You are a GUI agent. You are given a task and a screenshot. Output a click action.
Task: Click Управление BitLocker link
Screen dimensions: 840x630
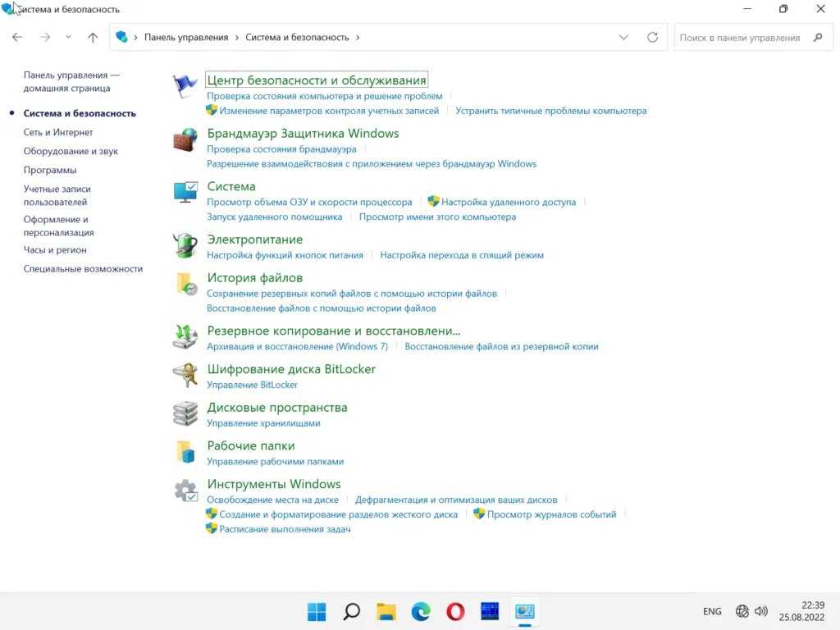point(252,385)
